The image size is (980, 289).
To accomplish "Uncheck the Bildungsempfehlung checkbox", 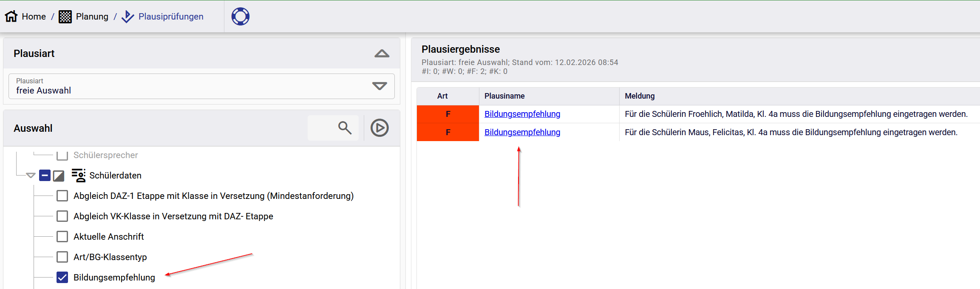I will pyautogui.click(x=62, y=278).
